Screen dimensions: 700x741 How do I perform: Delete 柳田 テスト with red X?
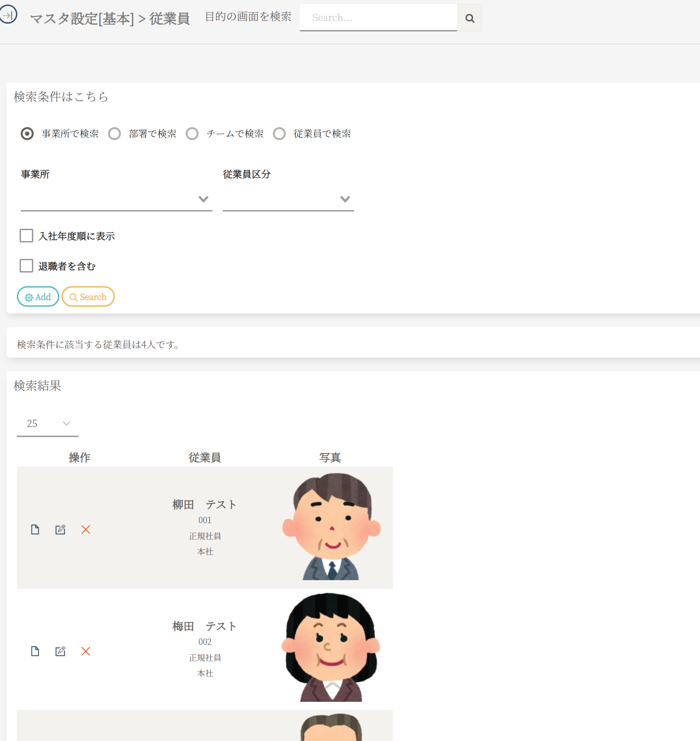[x=86, y=530]
